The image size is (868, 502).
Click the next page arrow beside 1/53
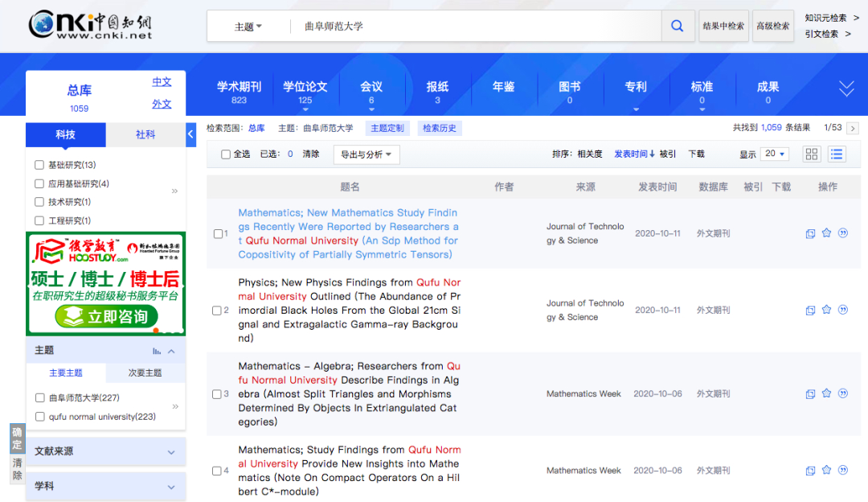point(852,127)
